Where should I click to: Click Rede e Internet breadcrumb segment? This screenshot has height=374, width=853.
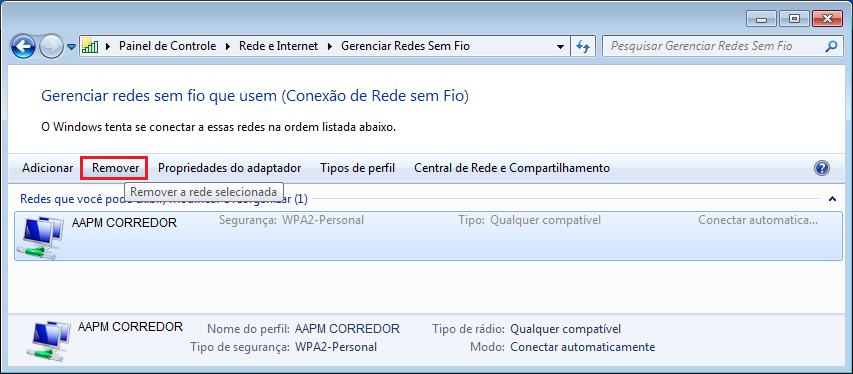click(278, 47)
